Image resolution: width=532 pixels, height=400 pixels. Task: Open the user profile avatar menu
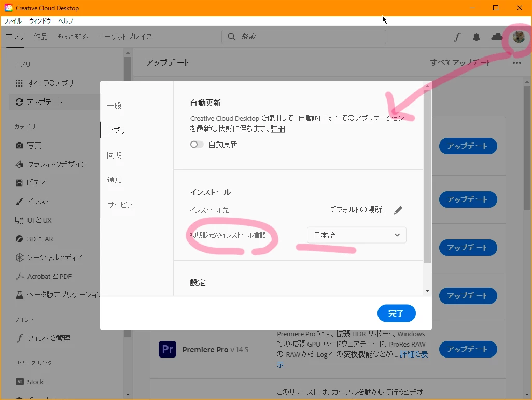coord(519,37)
